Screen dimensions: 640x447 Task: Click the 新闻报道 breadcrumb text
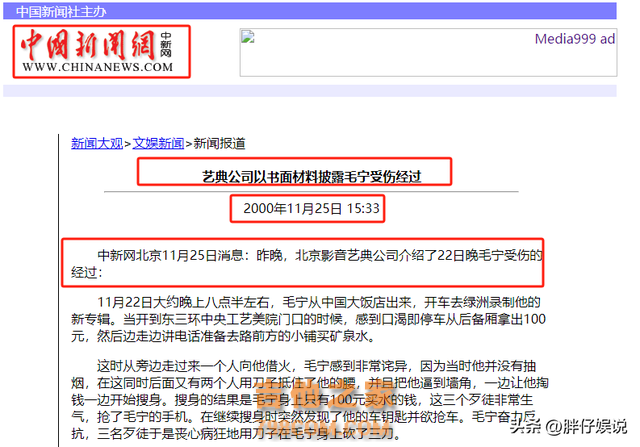coord(219,143)
